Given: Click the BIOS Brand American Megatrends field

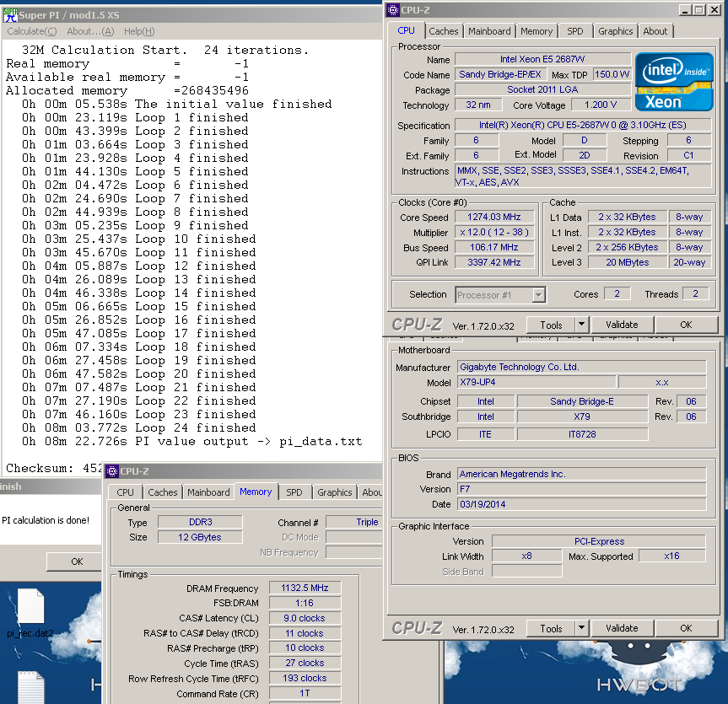Looking at the screenshot, I should (x=582, y=475).
